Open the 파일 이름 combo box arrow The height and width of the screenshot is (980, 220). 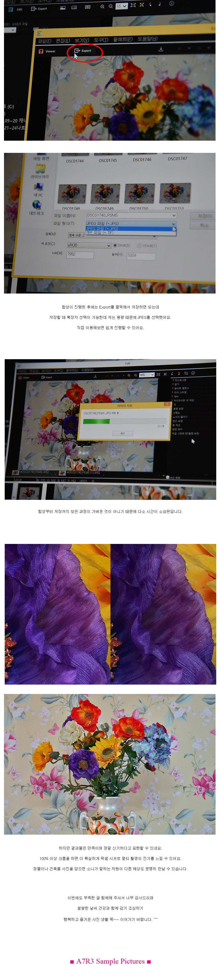[174, 215]
